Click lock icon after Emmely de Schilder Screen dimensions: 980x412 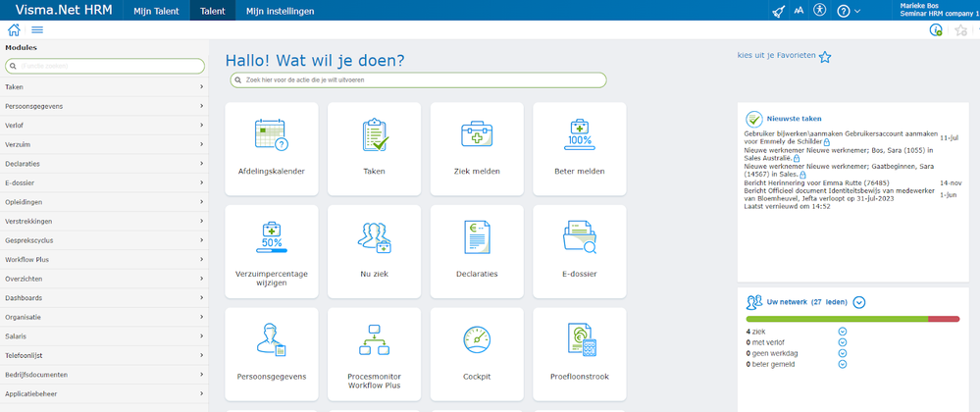(x=827, y=142)
